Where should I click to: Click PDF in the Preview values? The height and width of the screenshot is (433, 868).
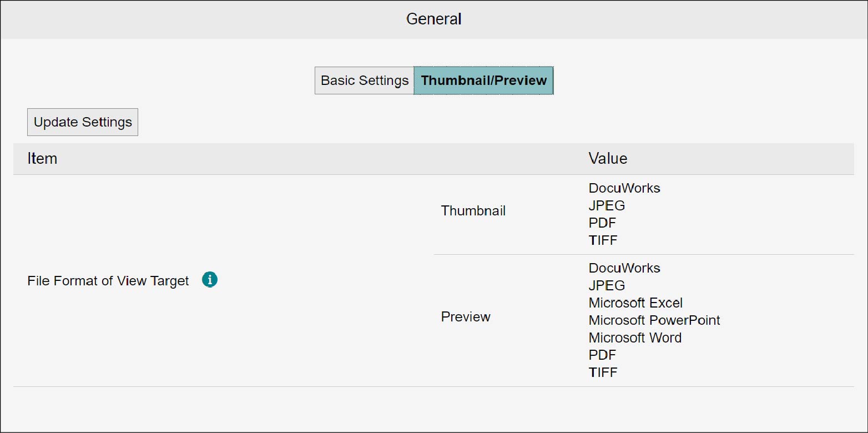pos(602,355)
